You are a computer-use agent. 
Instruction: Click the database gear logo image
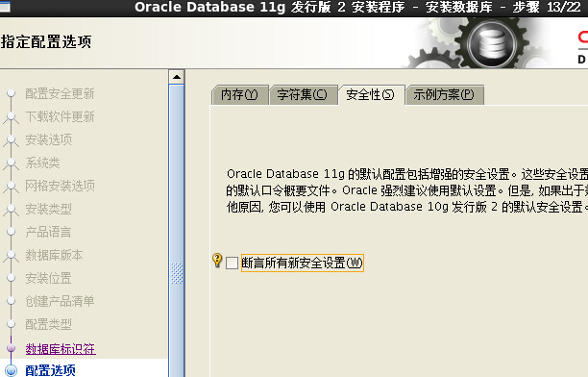(x=492, y=44)
